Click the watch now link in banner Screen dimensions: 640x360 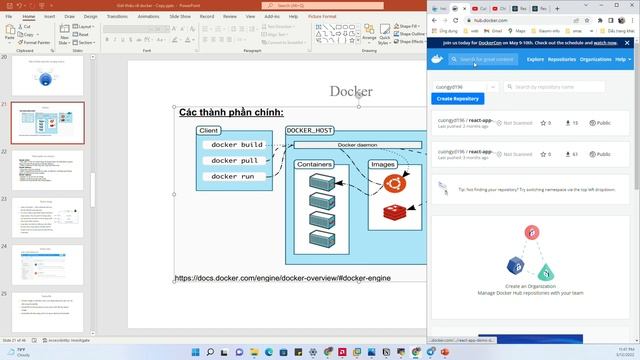coord(605,42)
